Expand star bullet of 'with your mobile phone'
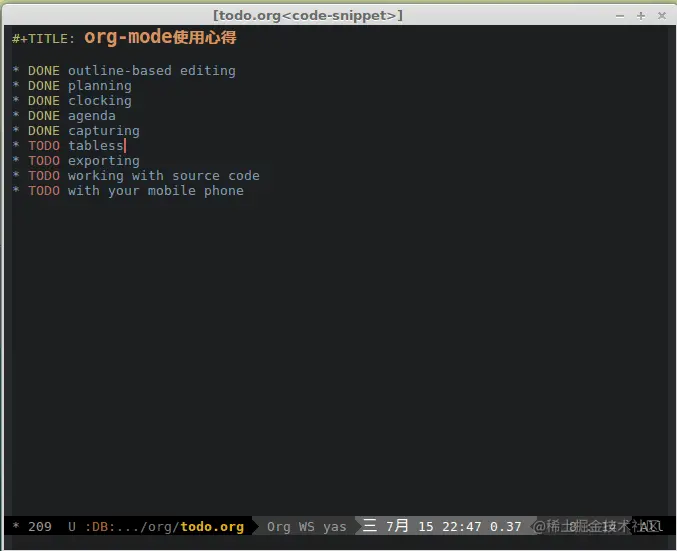The height and width of the screenshot is (551, 677). coord(16,190)
